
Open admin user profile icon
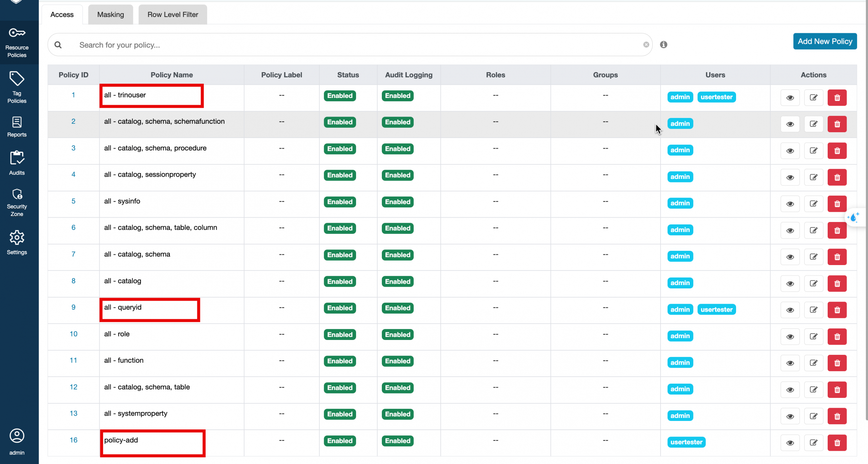click(17, 436)
